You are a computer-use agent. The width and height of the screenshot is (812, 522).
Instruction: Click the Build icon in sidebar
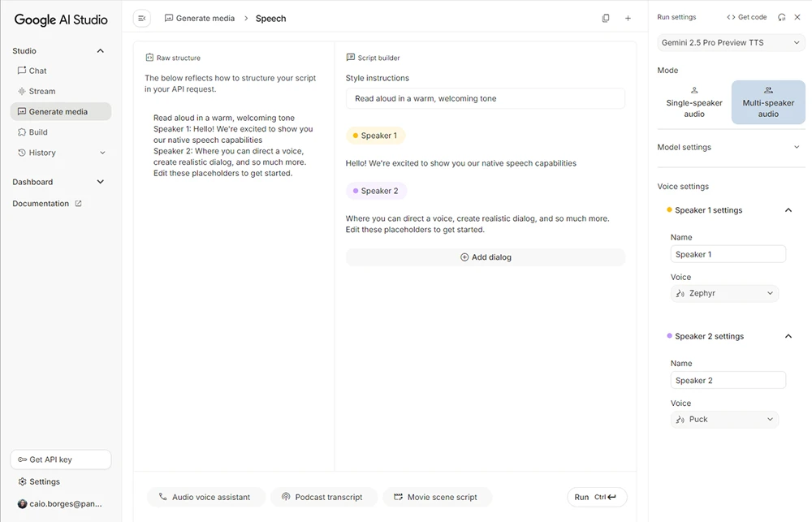(x=22, y=132)
